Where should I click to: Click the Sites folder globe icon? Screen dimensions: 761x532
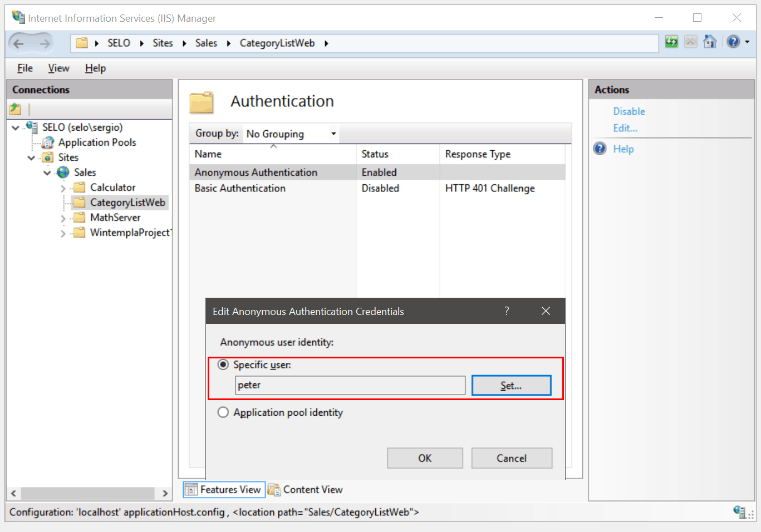click(x=48, y=157)
